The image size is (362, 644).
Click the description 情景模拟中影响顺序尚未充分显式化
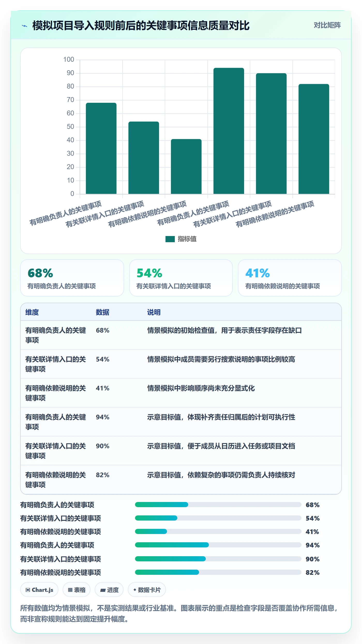[x=201, y=388]
